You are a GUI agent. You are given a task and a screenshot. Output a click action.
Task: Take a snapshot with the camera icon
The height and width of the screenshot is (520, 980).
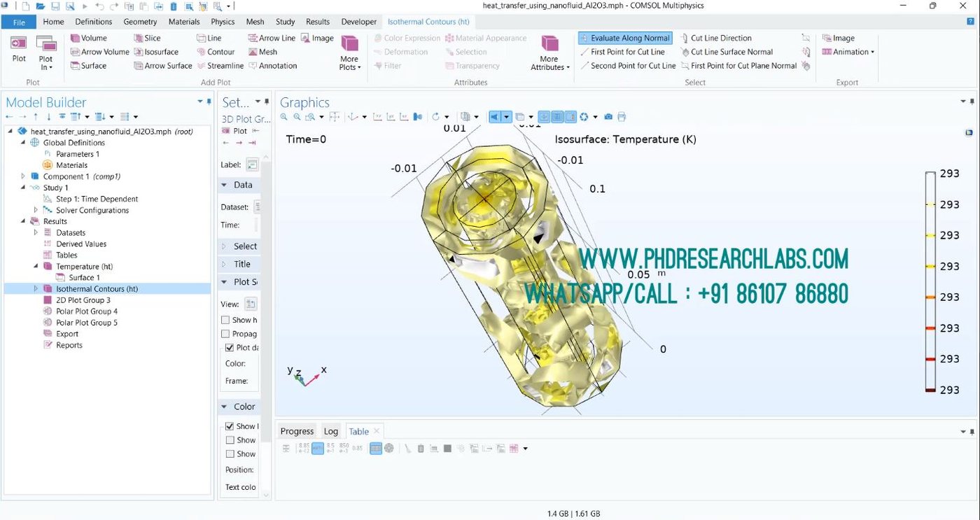tap(608, 117)
